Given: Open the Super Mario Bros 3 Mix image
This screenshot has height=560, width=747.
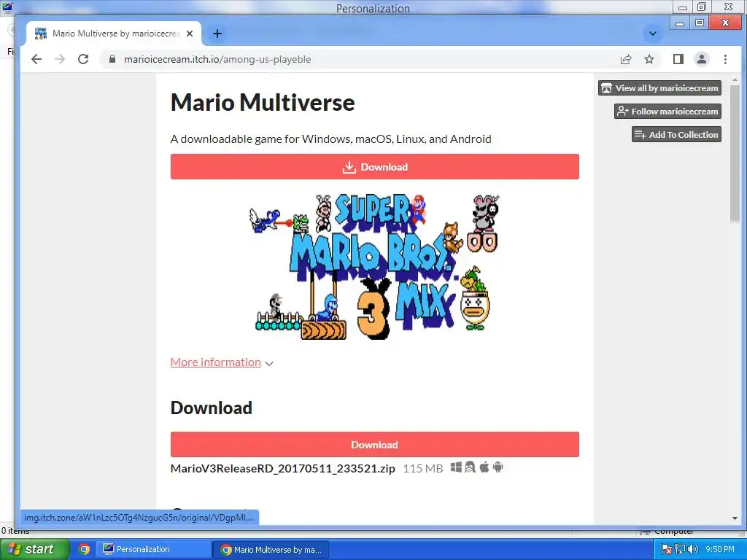Looking at the screenshot, I should [x=374, y=267].
